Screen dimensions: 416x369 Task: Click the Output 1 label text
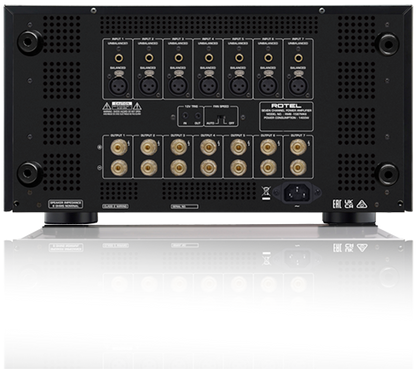(119, 136)
